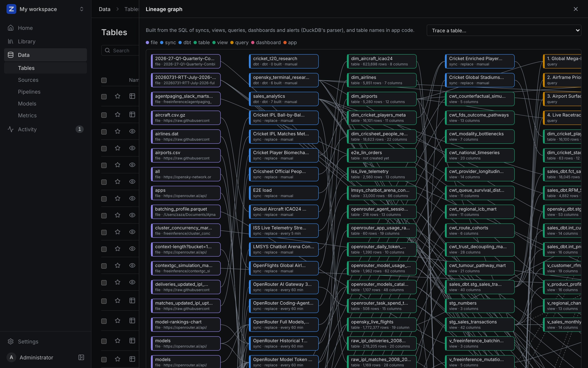Image resolution: width=588 pixels, height=368 pixels.
Task: Click the Home house icon
Action: click(10, 28)
